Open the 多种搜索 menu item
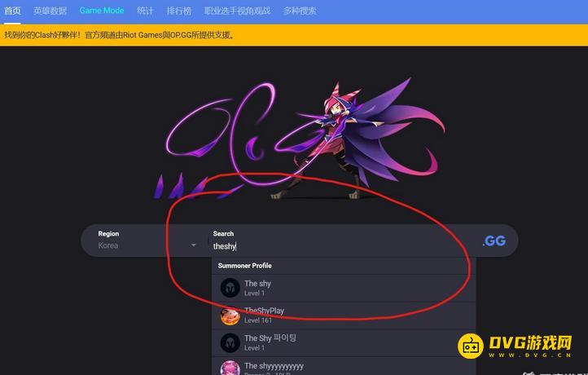 pos(300,11)
